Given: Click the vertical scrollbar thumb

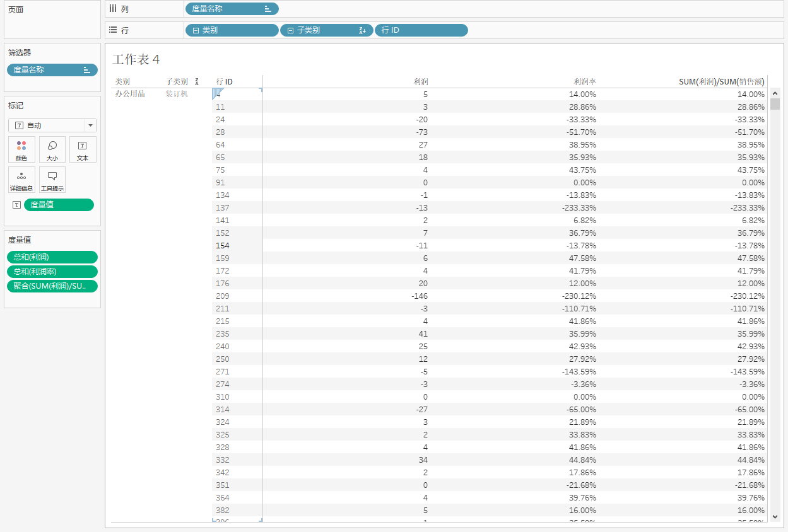Looking at the screenshot, I should pos(775,104).
